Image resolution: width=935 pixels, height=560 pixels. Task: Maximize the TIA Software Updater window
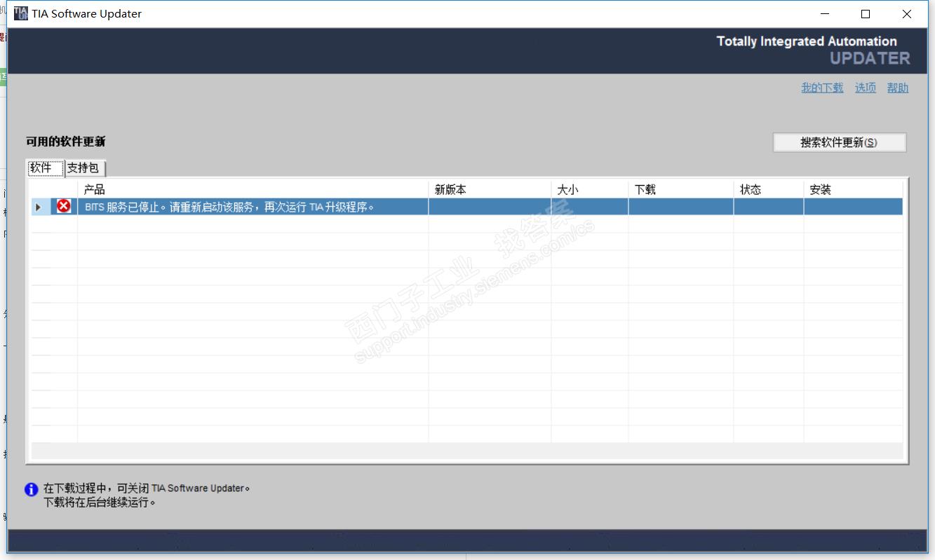(x=866, y=14)
